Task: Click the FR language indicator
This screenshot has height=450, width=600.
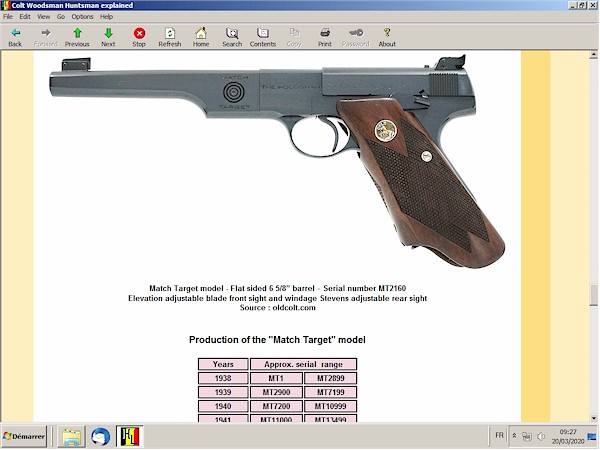Action: [499, 435]
